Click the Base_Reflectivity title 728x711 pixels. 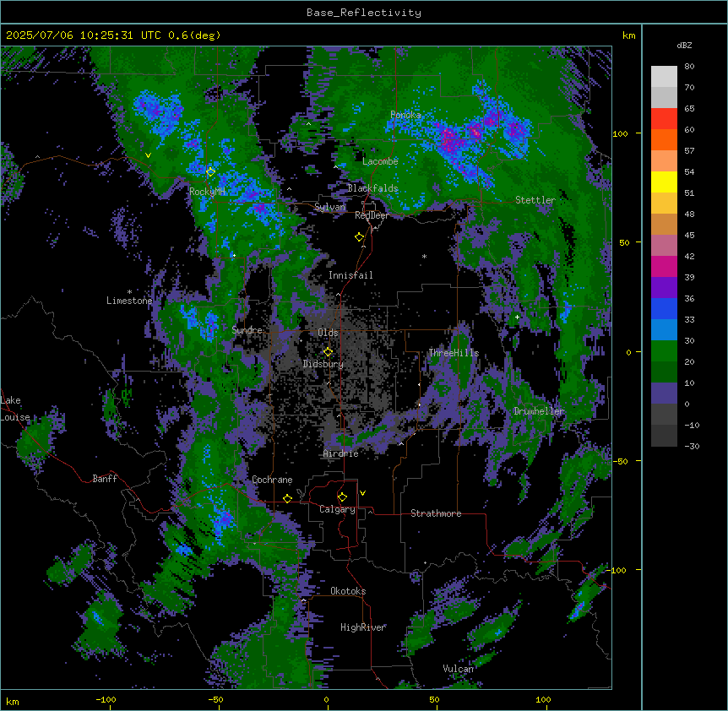[364, 13]
